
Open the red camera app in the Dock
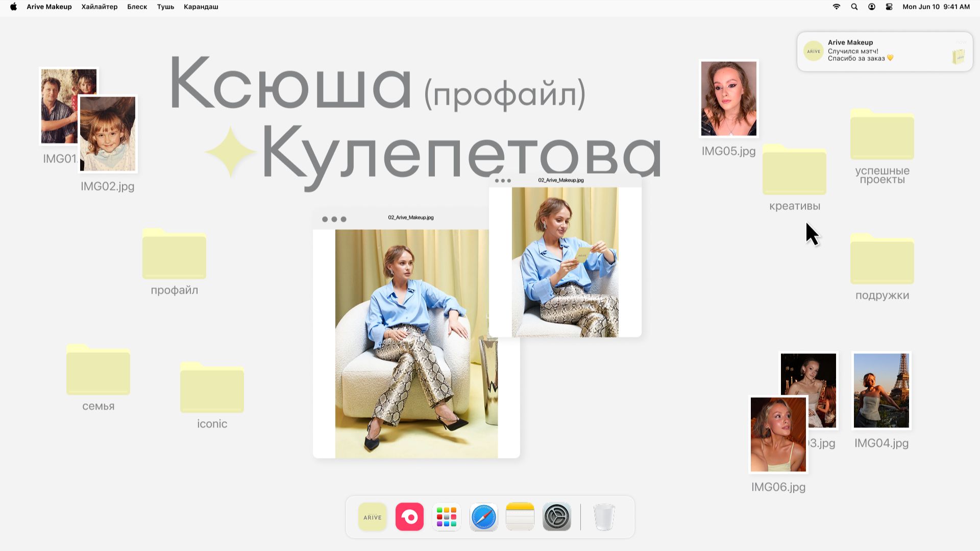click(409, 516)
